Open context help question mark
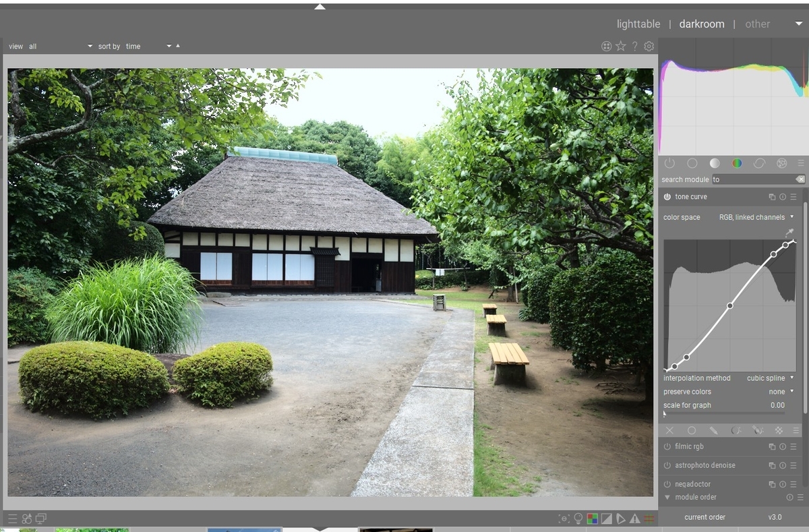 click(x=634, y=47)
